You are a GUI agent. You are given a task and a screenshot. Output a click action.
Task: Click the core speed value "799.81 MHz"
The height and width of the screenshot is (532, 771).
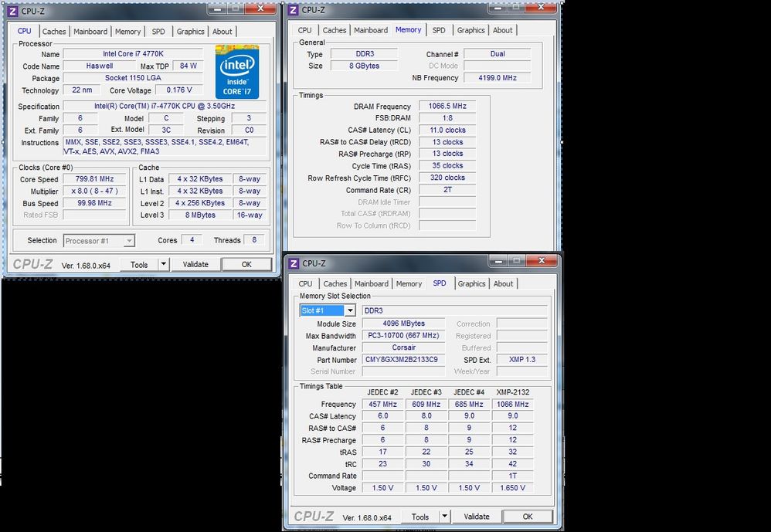coord(94,179)
